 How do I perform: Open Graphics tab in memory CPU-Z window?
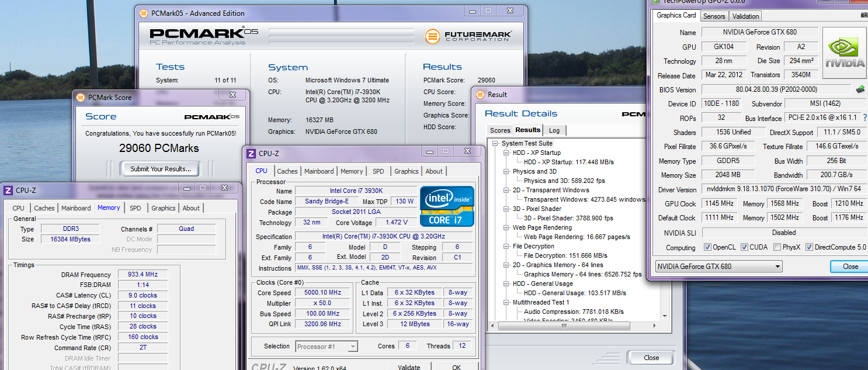pos(164,208)
